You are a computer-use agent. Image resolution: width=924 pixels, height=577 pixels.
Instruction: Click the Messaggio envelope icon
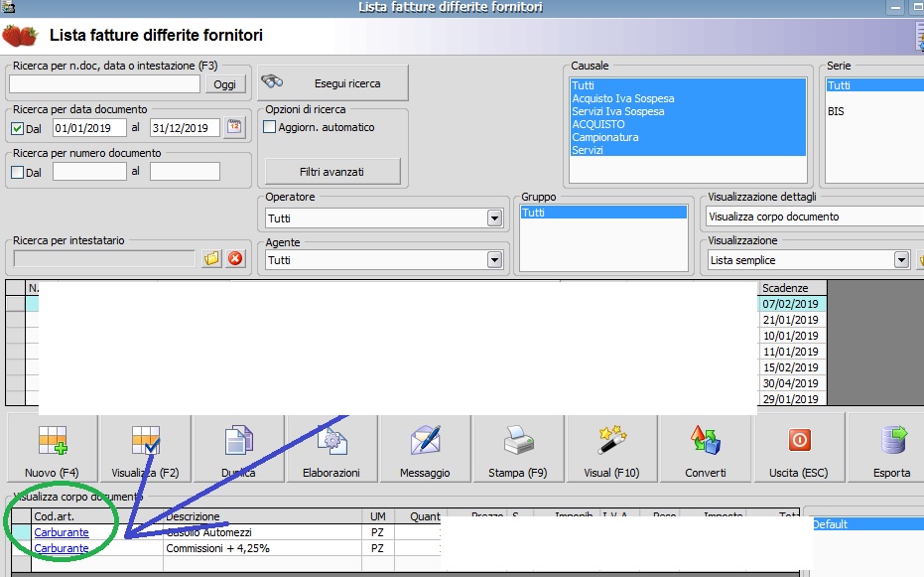(x=425, y=440)
